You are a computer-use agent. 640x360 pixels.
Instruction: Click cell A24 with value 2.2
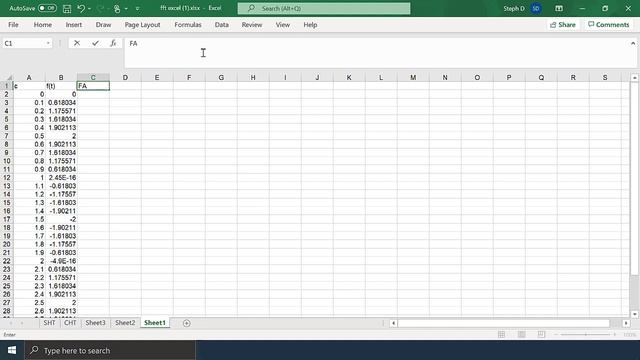click(x=29, y=278)
